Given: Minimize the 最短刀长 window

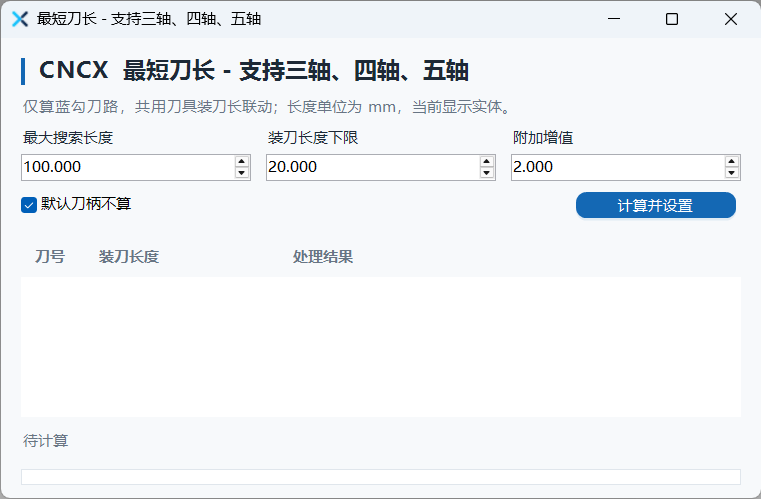Looking at the screenshot, I should 614,19.
